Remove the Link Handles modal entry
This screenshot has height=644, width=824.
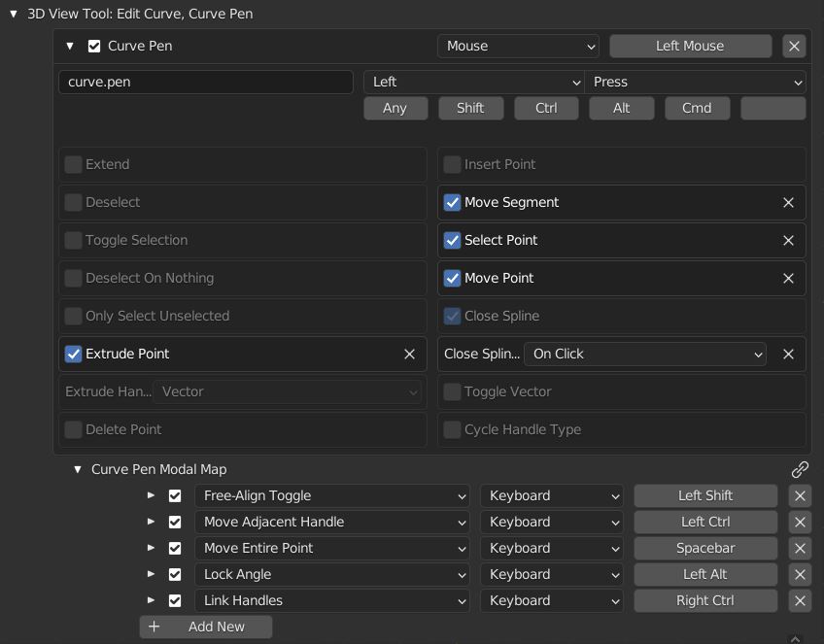[799, 600]
